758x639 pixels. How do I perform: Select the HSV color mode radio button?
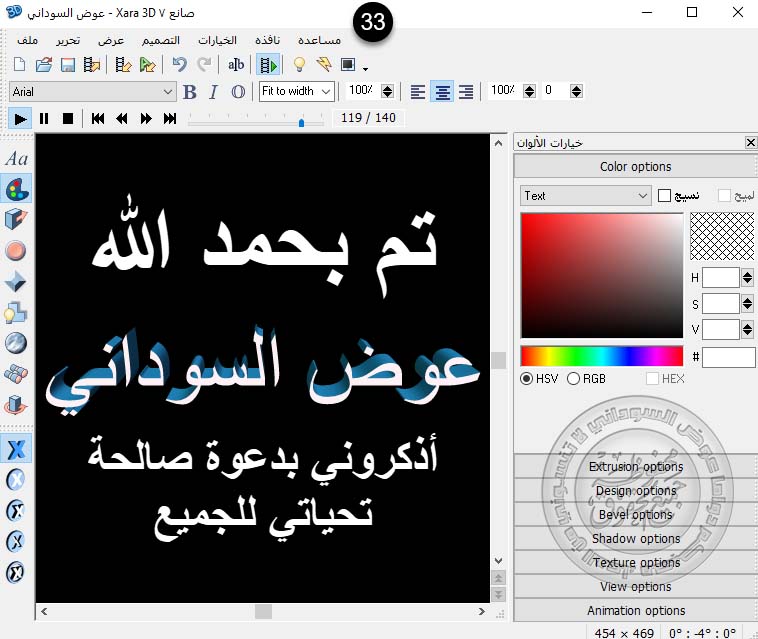[x=527, y=379]
